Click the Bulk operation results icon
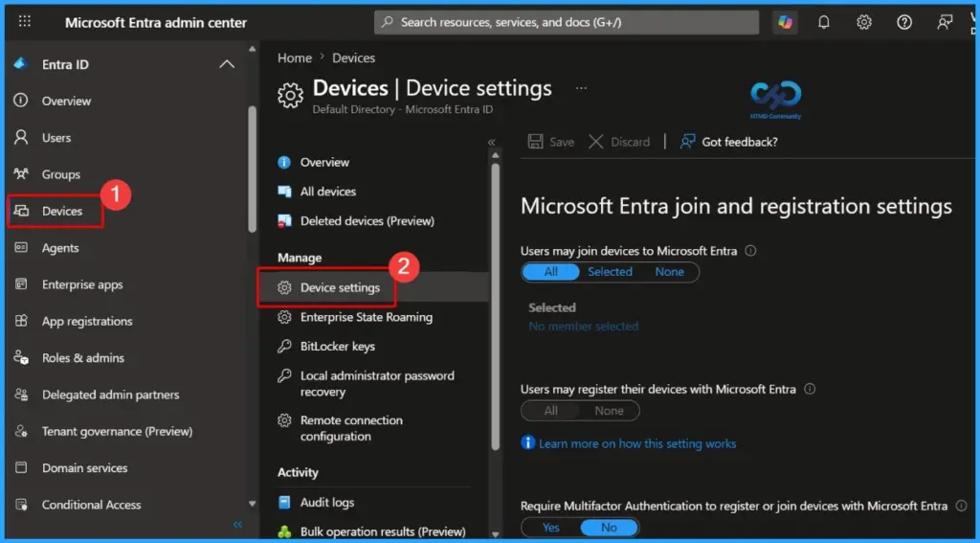The height and width of the screenshot is (543, 980). coord(284,532)
